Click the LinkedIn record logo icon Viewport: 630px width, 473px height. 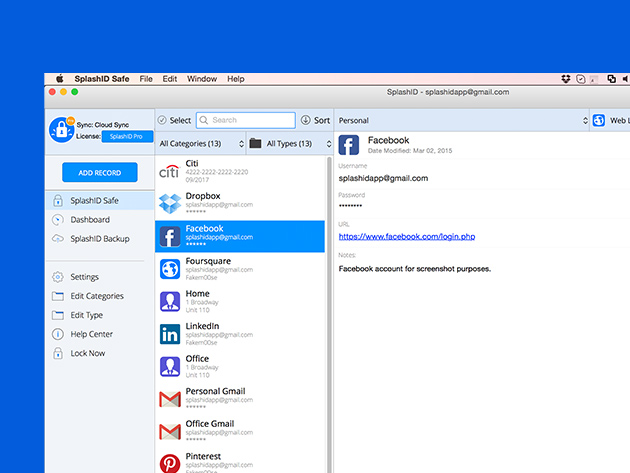[170, 334]
